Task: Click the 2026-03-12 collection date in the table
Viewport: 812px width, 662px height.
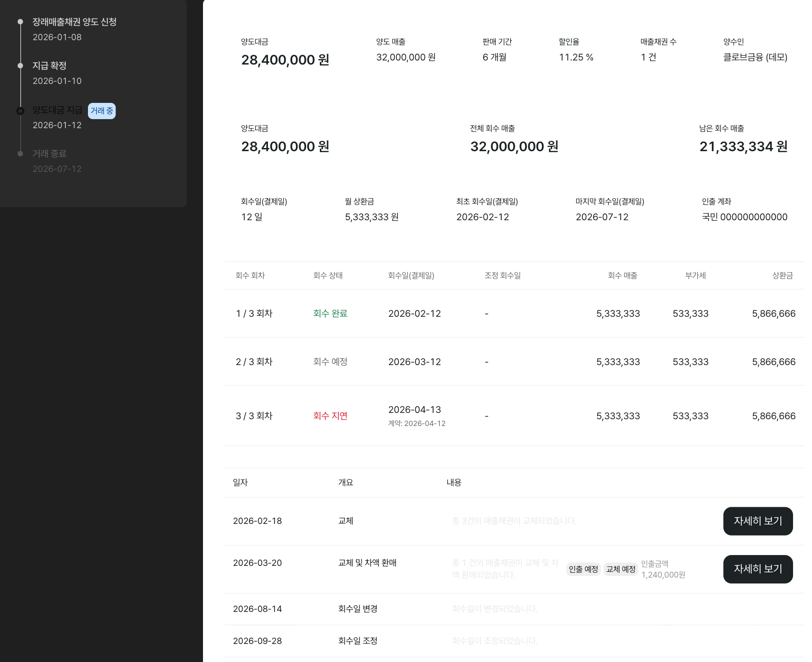Action: tap(415, 362)
